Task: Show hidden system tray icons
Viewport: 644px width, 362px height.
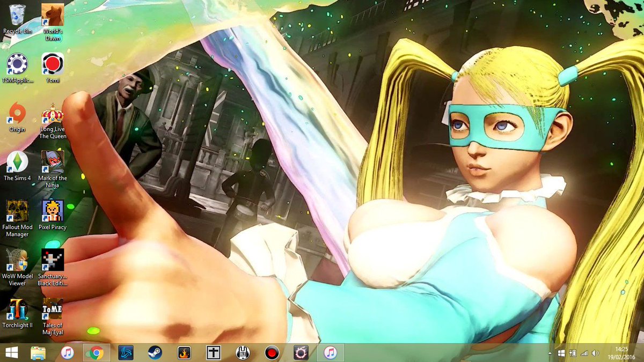Action: (x=550, y=353)
